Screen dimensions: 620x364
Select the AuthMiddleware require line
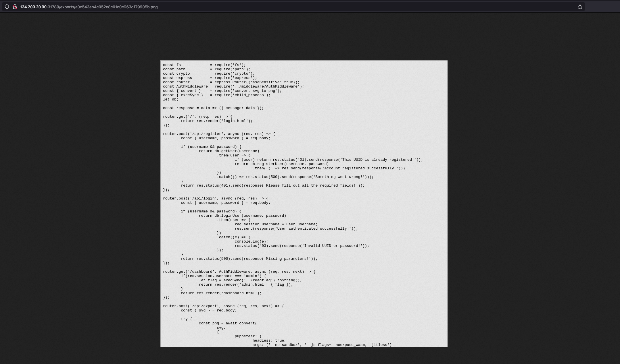point(233,86)
